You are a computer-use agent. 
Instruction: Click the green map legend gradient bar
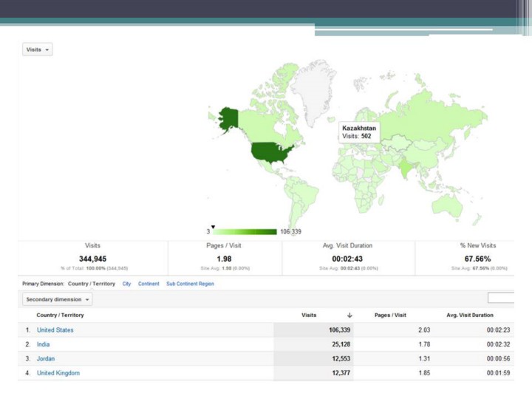[245, 232]
